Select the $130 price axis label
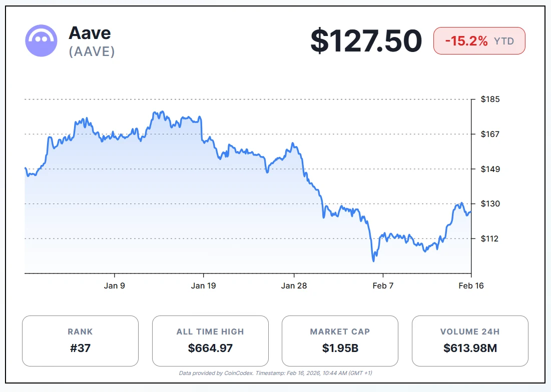Image resolution: width=551 pixels, height=392 pixels. click(490, 204)
